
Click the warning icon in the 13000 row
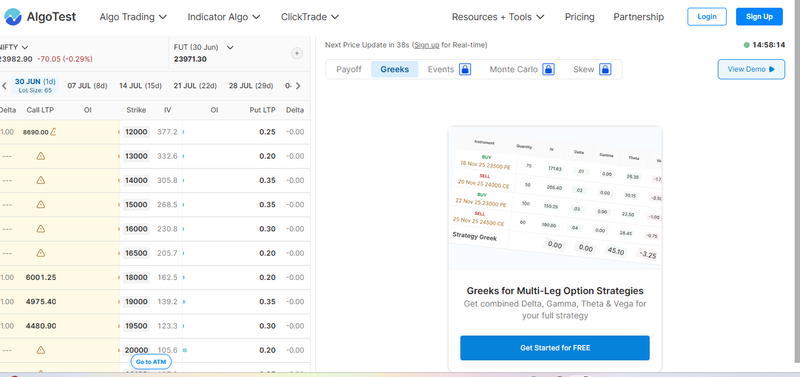(41, 156)
